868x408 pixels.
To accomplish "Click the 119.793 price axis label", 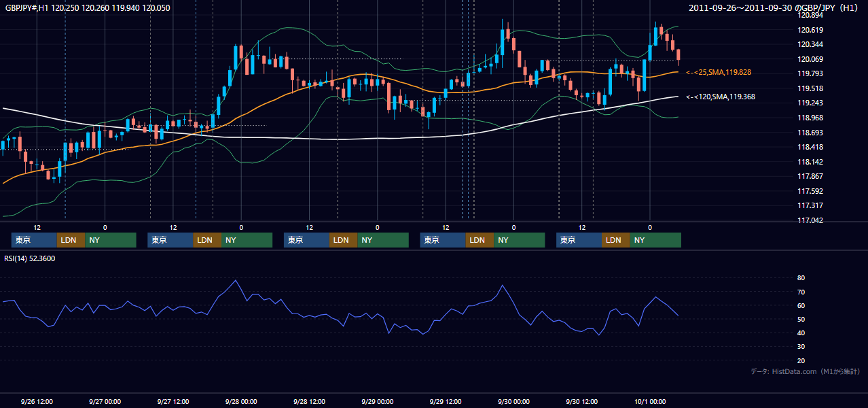I will 810,73.
